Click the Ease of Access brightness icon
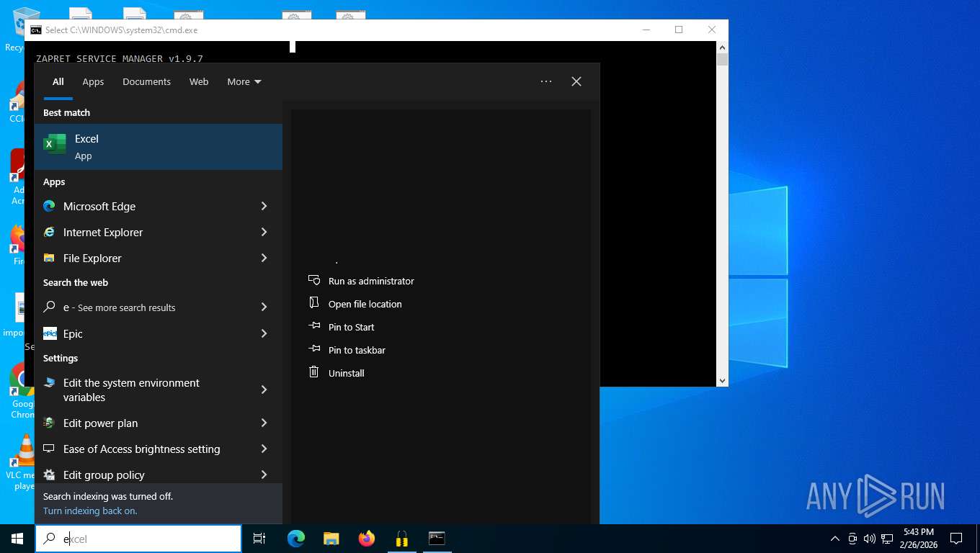The image size is (980, 553). pyautogui.click(x=49, y=449)
